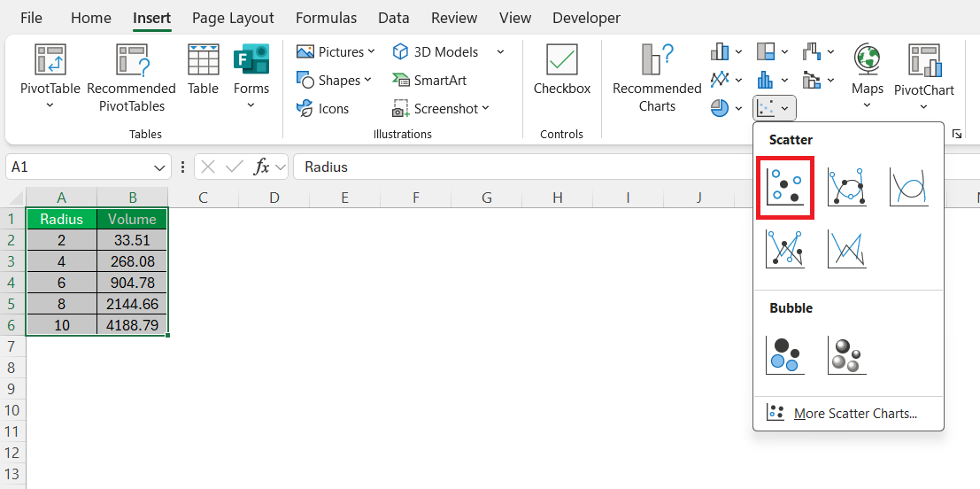
Task: Open the File tab
Action: pos(31,18)
